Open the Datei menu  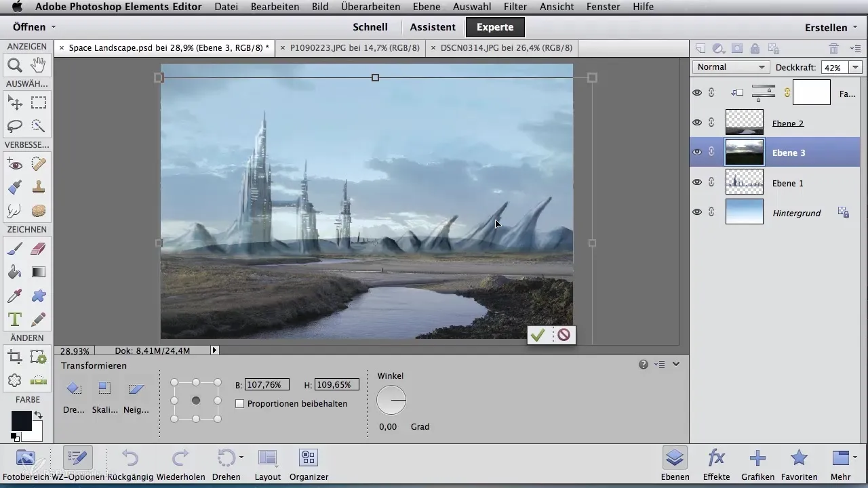[226, 7]
